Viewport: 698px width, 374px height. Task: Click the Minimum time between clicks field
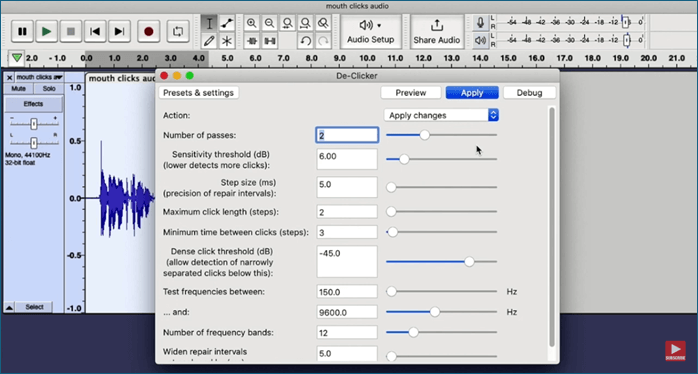click(347, 232)
